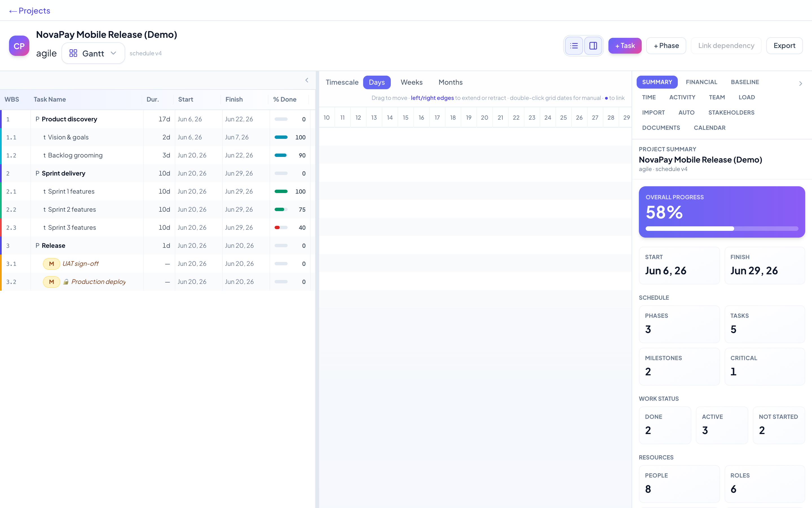Click the PEOPLE resources card
Screen dimensions: 812x508
pyautogui.click(x=679, y=484)
